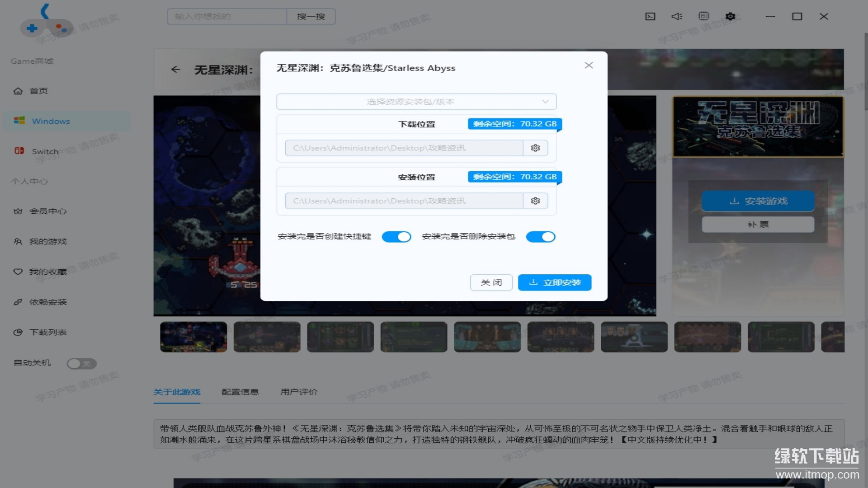The width and height of the screenshot is (868, 488).
Task: Click the game cover art image
Action: 758,127
